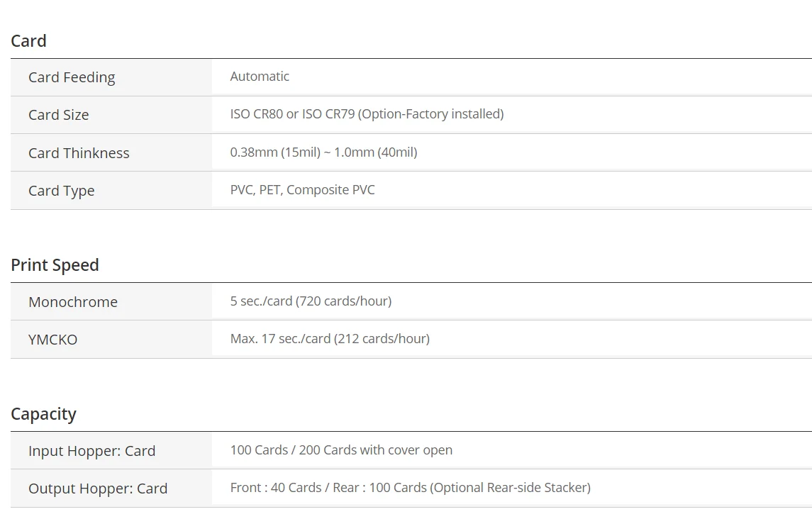Select the Card Size row label

point(59,115)
